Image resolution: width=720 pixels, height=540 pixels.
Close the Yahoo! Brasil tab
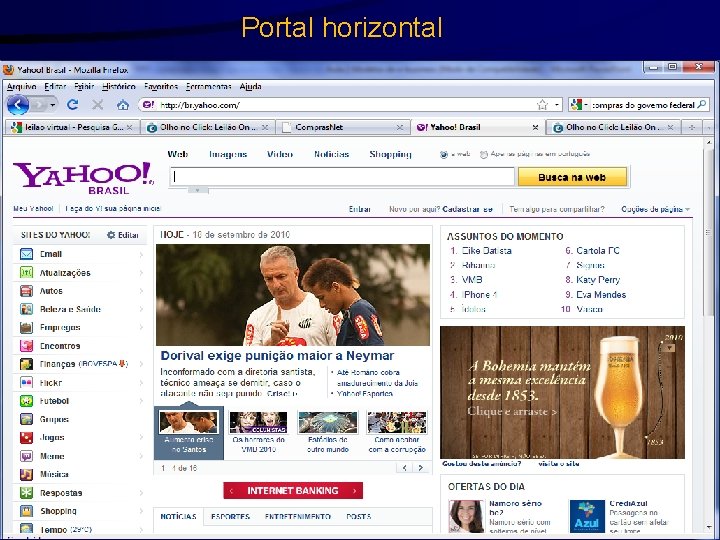click(x=535, y=127)
